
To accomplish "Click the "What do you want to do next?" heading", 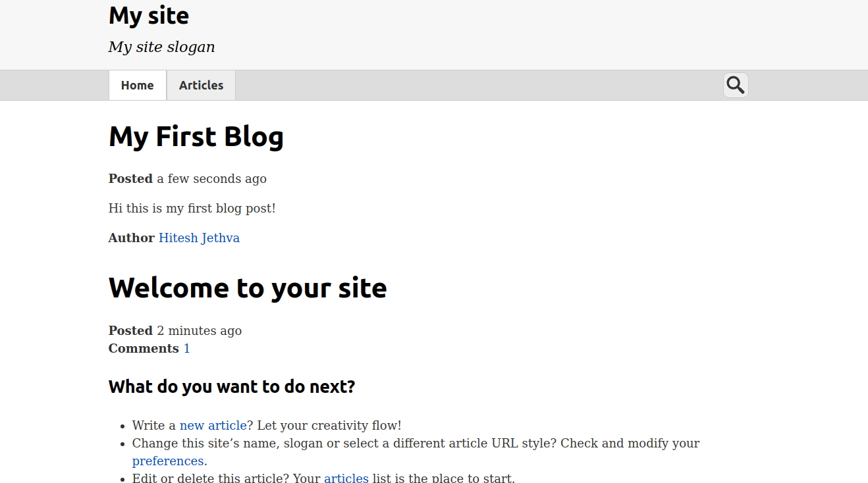I will point(231,387).
